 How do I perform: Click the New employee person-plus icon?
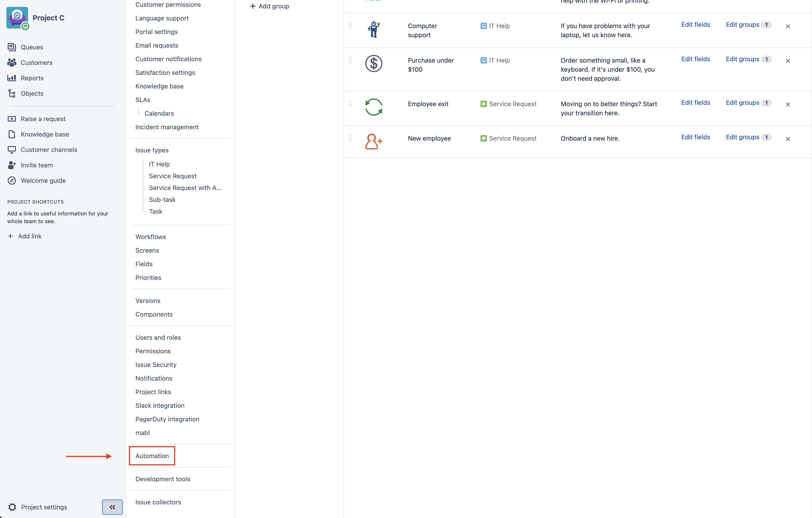(x=373, y=141)
